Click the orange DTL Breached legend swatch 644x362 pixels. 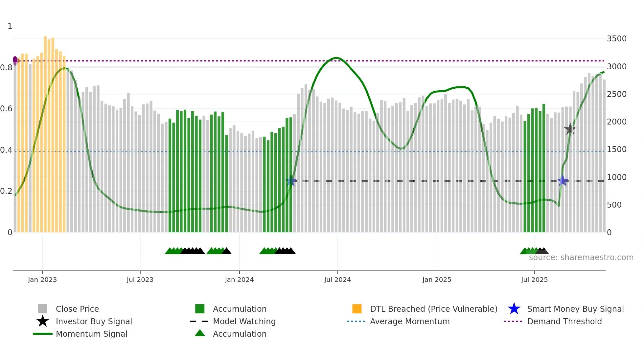pos(357,309)
